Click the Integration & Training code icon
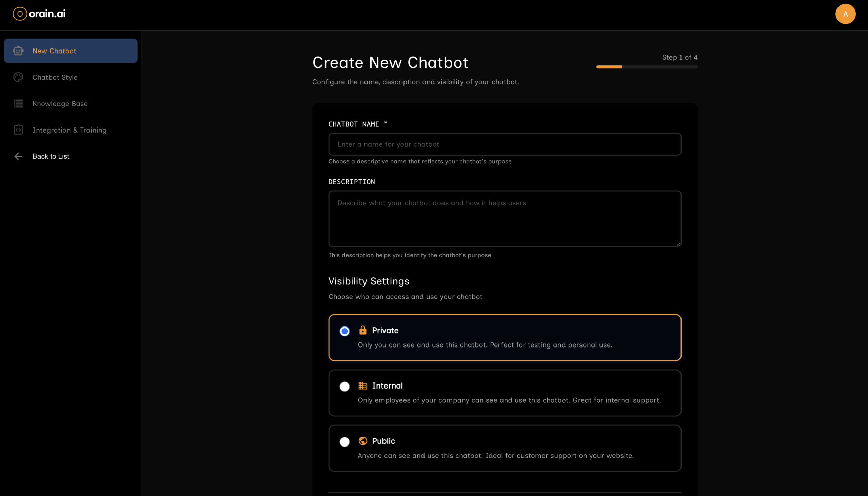Viewport: 868px width, 496px height. pos(18,130)
